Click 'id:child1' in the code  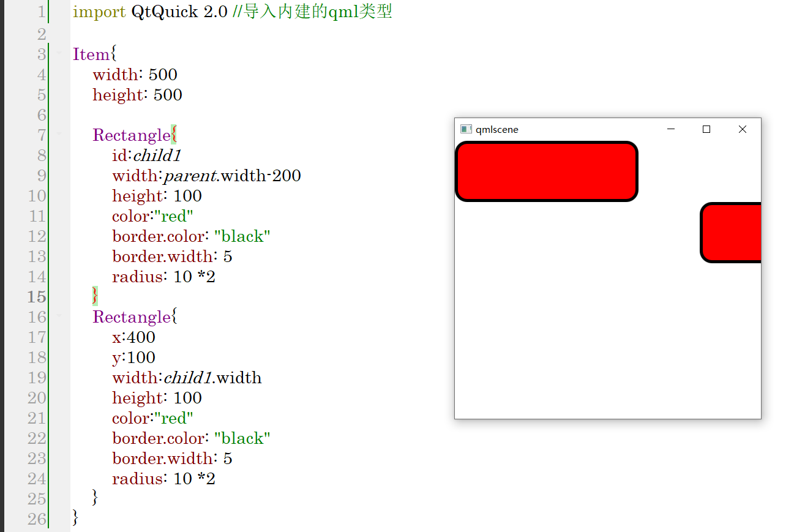[x=147, y=155]
